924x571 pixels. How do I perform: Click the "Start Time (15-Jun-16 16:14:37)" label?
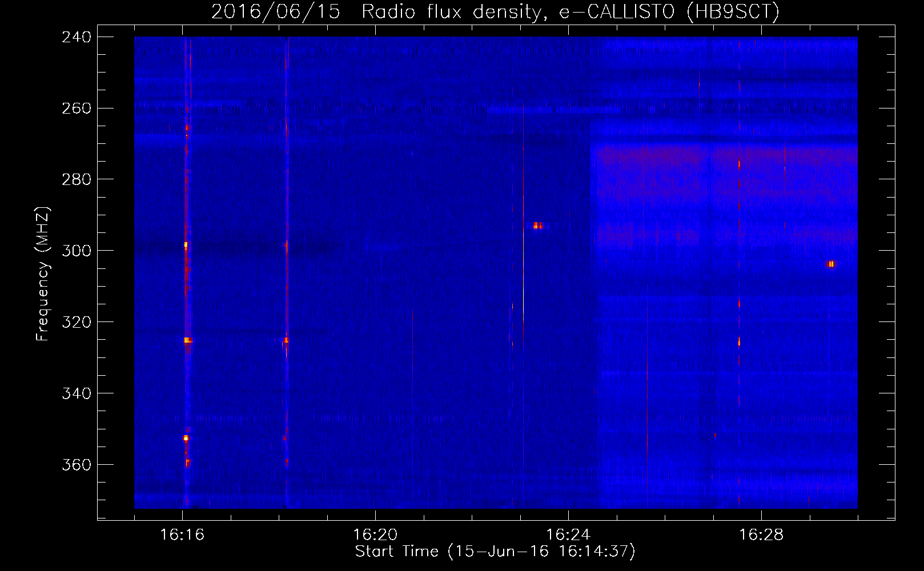pyautogui.click(x=495, y=551)
